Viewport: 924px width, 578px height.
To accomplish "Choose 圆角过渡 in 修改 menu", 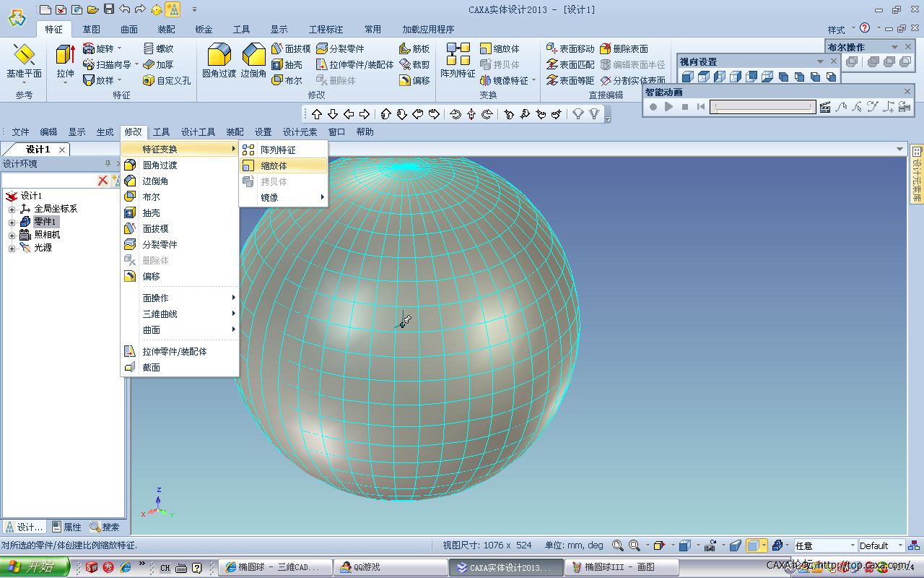I will pyautogui.click(x=180, y=165).
